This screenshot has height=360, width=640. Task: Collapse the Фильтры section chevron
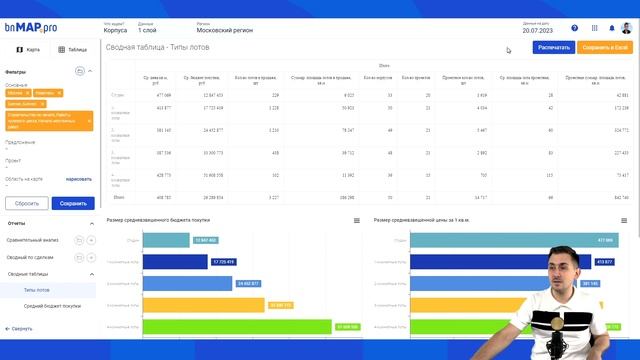pos(90,71)
